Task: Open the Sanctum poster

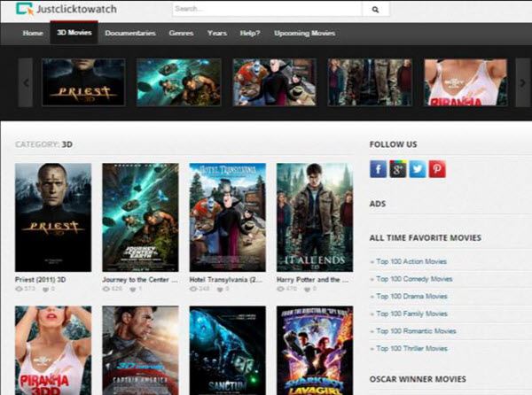Action: (228, 351)
